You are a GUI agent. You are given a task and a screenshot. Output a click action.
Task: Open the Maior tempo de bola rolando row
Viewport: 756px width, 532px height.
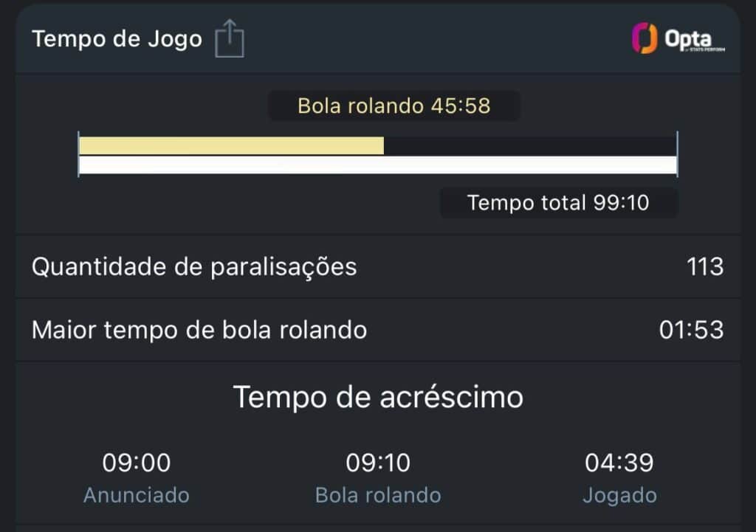[199, 330]
